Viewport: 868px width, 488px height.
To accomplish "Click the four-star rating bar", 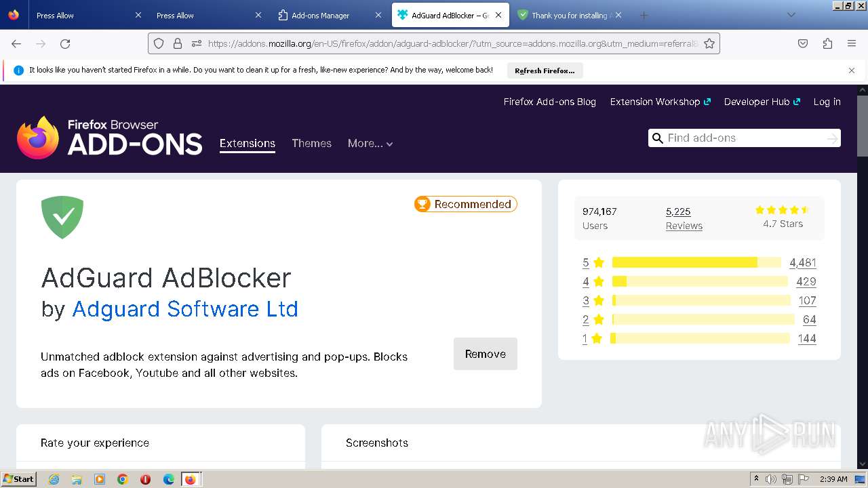I will tap(700, 281).
